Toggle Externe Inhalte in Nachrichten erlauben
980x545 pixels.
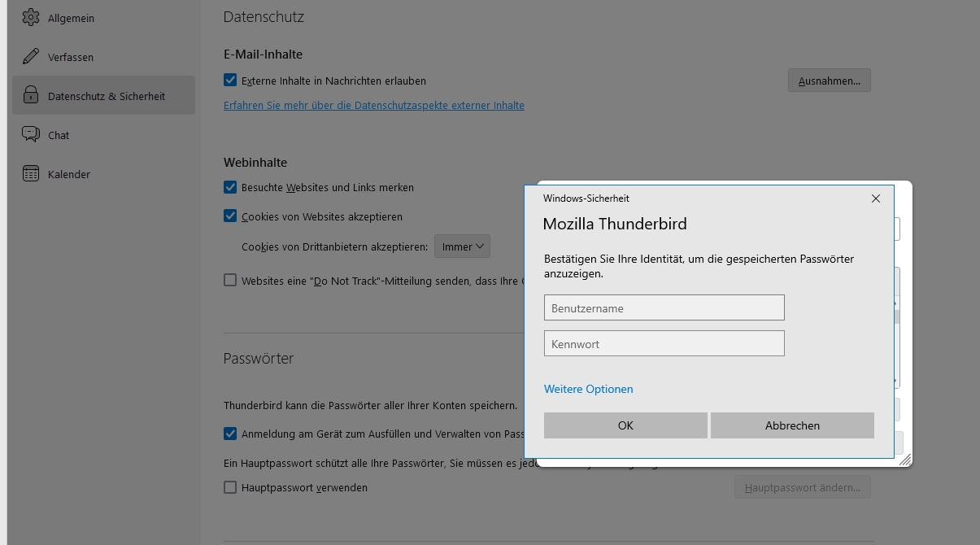pos(230,81)
